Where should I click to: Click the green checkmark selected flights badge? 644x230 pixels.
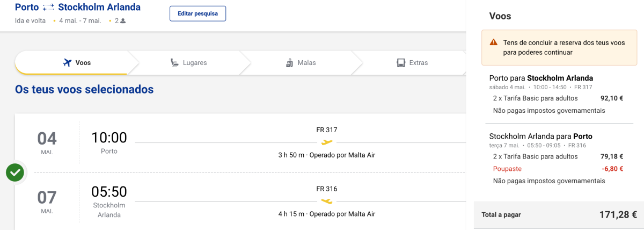(15, 172)
